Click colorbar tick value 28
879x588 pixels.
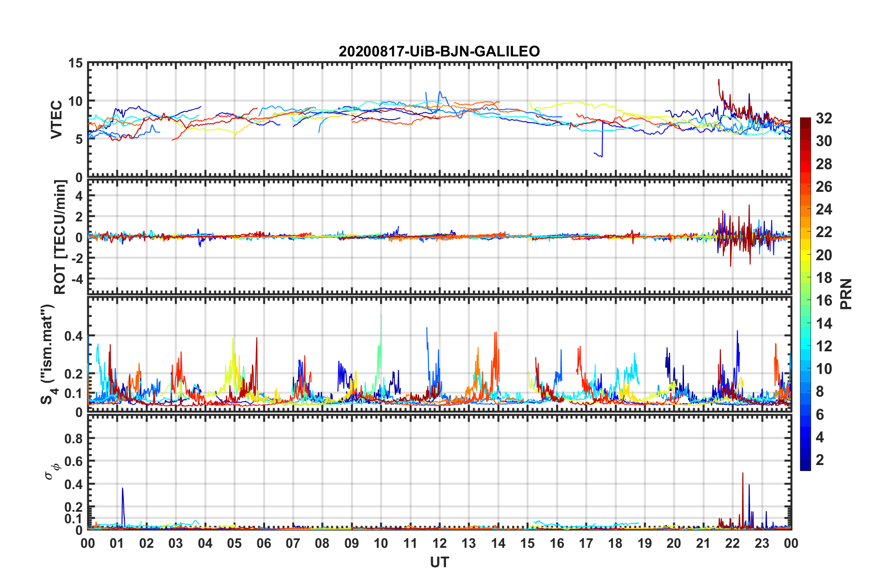(x=824, y=164)
